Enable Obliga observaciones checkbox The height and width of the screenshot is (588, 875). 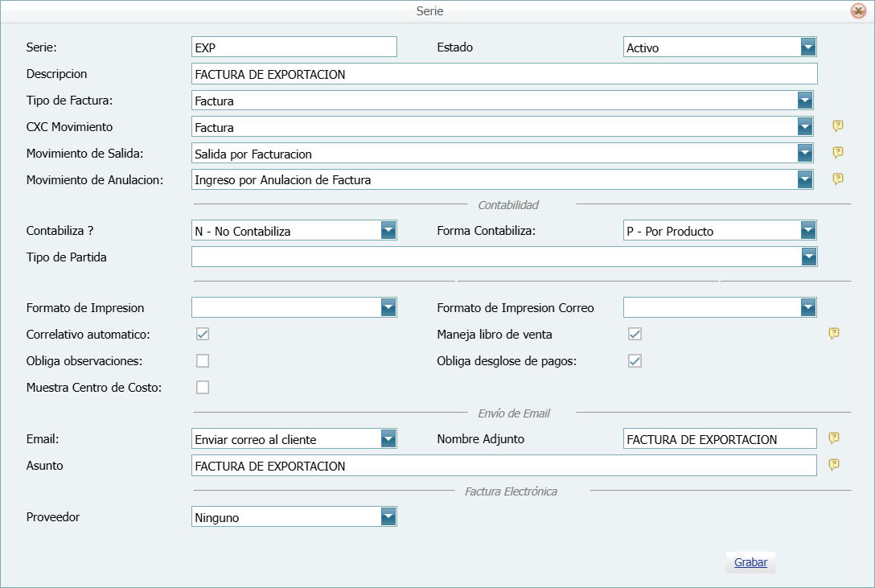tap(203, 360)
